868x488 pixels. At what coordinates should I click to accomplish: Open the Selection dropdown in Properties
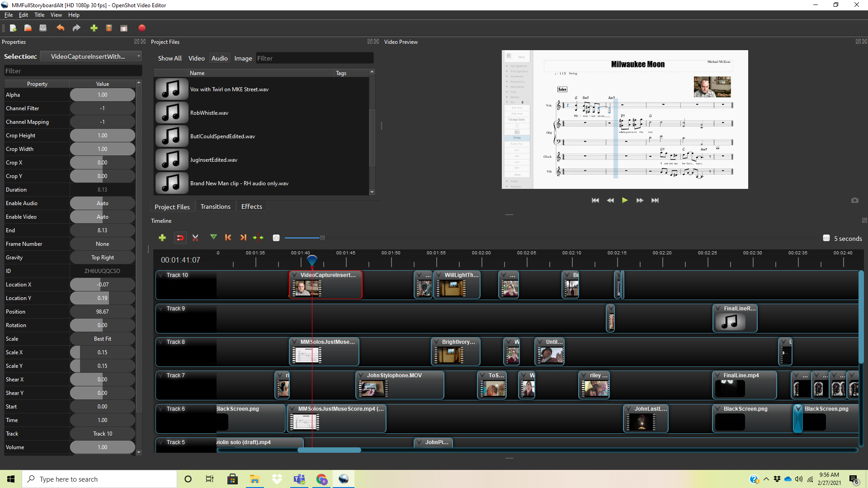(x=91, y=56)
